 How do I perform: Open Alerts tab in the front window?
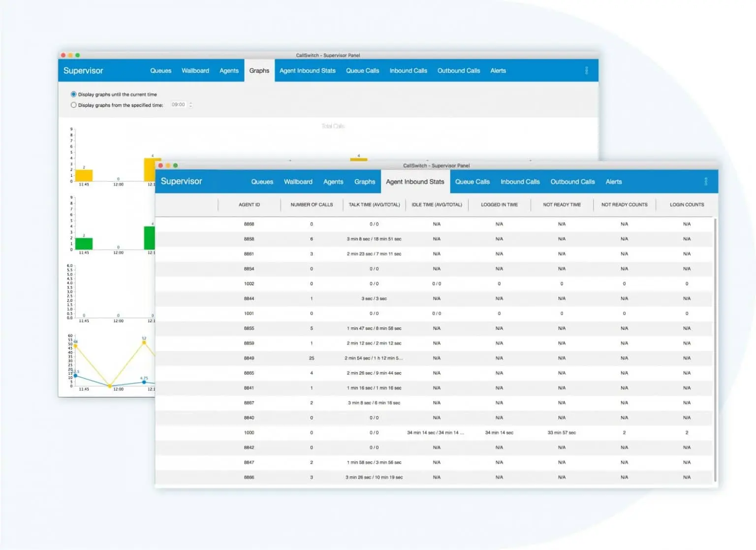coord(613,182)
